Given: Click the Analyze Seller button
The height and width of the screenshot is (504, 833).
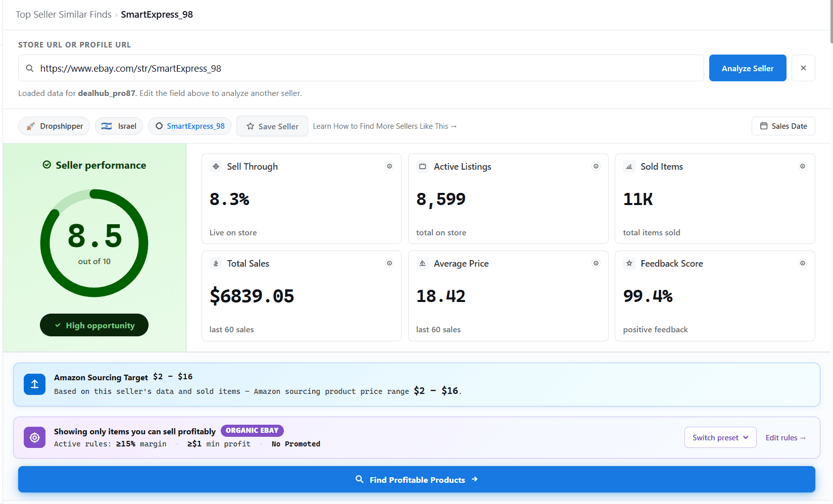Looking at the screenshot, I should point(748,68).
